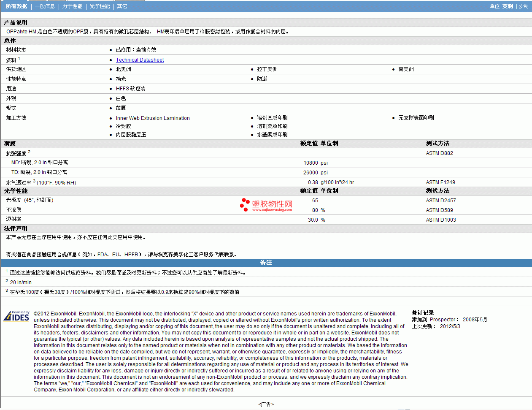The width and height of the screenshot is (532, 410).
Task: Switch to 公制 units
Action: coord(523,6)
